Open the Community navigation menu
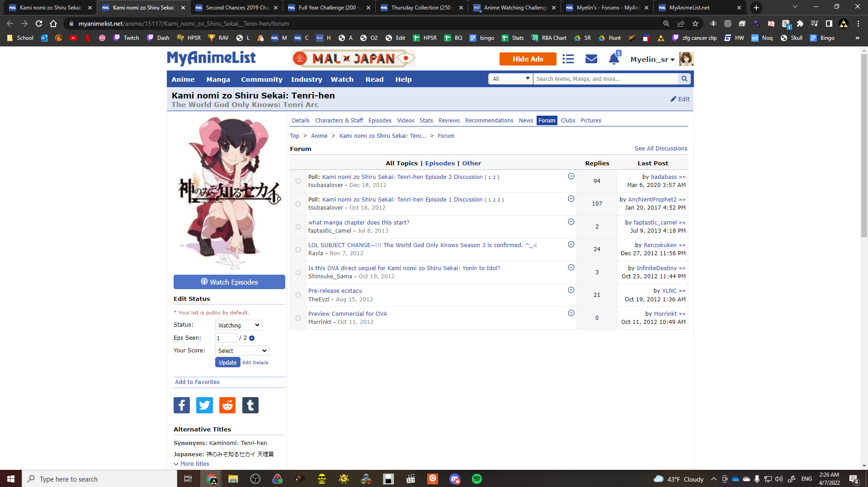This screenshot has width=868, height=487. 262,80
